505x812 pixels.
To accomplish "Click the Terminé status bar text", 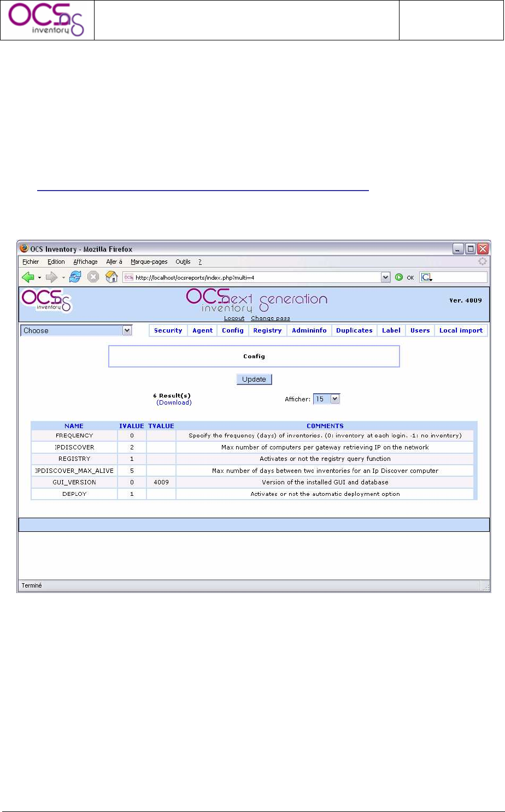I will pos(32,585).
